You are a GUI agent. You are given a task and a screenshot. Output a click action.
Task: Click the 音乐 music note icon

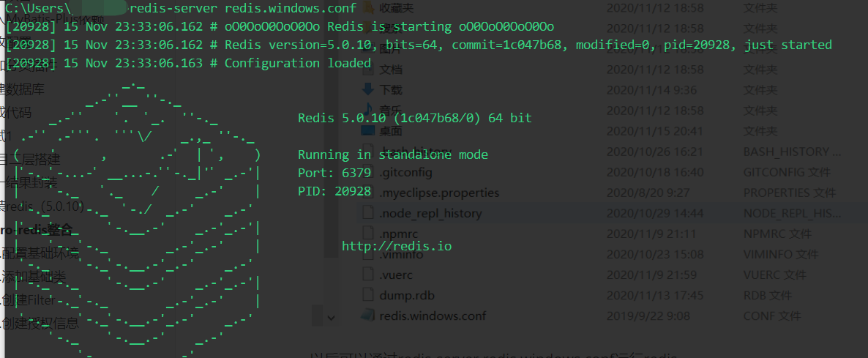[x=367, y=110]
